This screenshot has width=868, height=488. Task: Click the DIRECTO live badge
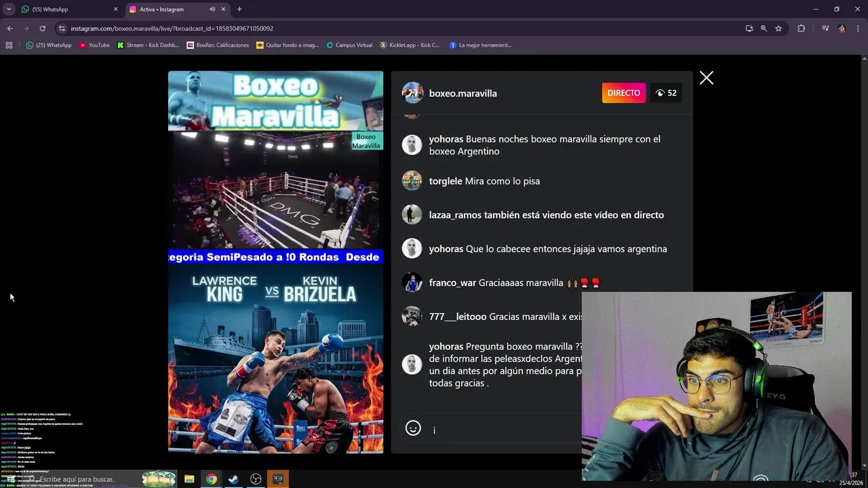[x=624, y=93]
